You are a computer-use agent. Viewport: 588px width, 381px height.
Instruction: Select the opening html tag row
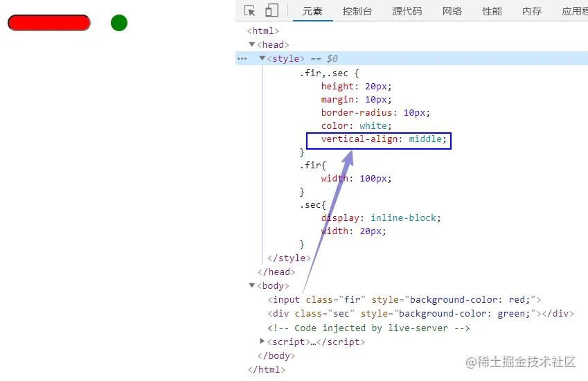click(263, 30)
